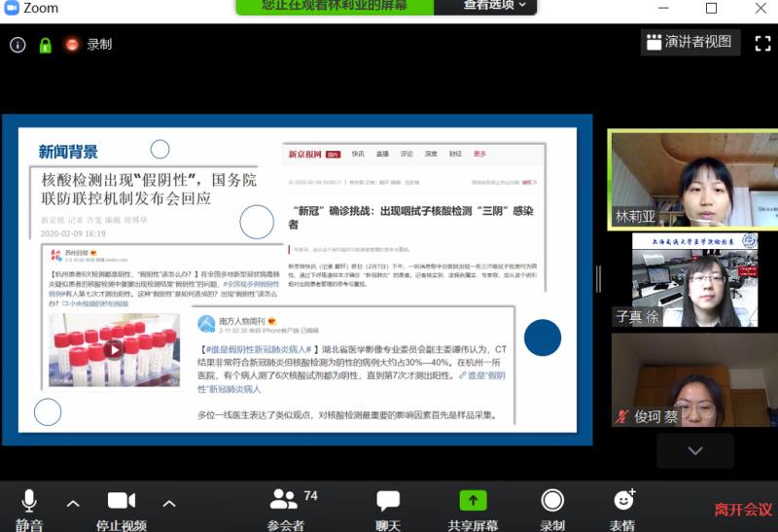Open the chat (聊天) panel

[x=388, y=510]
